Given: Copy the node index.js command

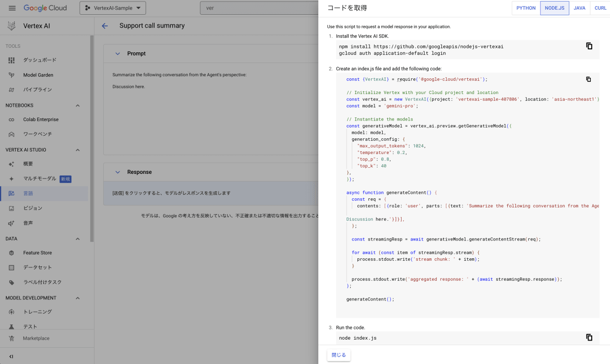Looking at the screenshot, I should (589, 337).
